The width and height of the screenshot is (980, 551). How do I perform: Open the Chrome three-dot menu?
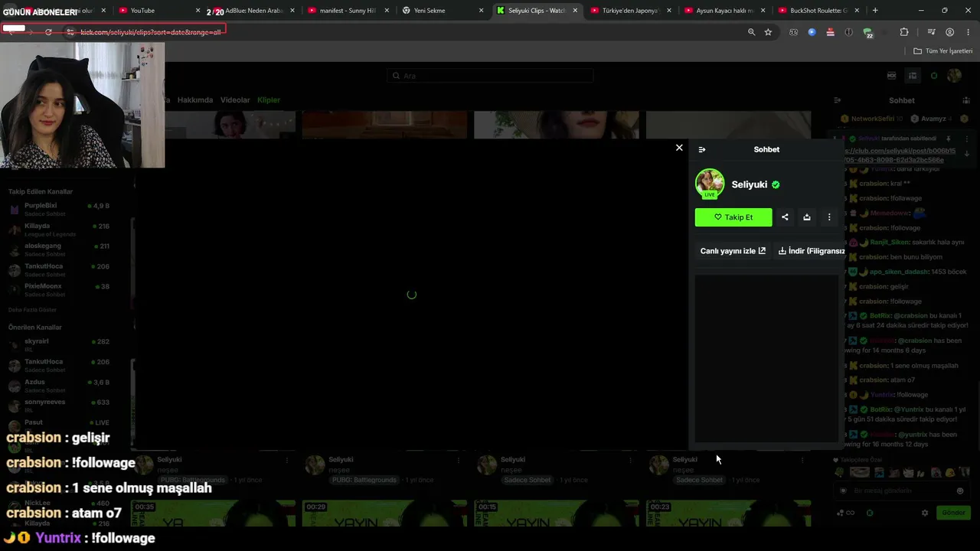pyautogui.click(x=968, y=32)
